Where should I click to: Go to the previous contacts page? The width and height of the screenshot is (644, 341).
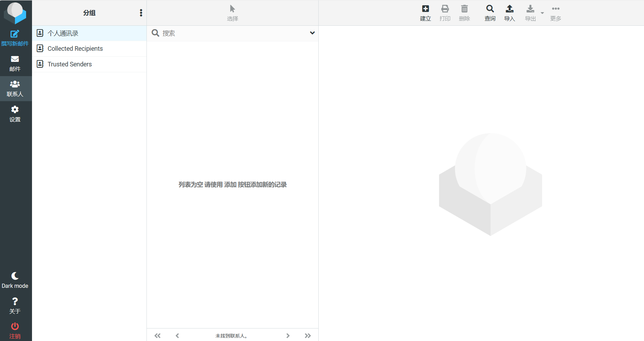tap(177, 335)
